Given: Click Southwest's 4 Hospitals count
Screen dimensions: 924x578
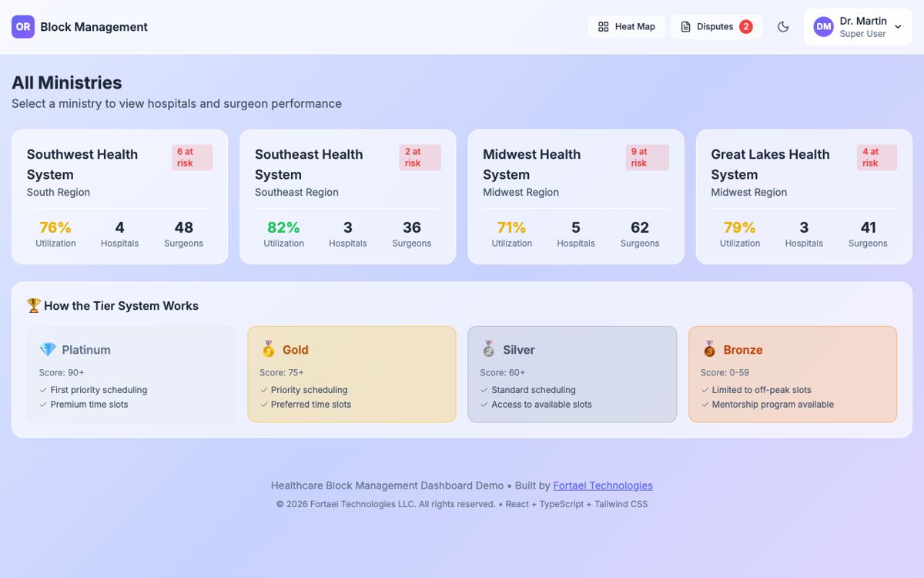Looking at the screenshot, I should [x=119, y=227].
